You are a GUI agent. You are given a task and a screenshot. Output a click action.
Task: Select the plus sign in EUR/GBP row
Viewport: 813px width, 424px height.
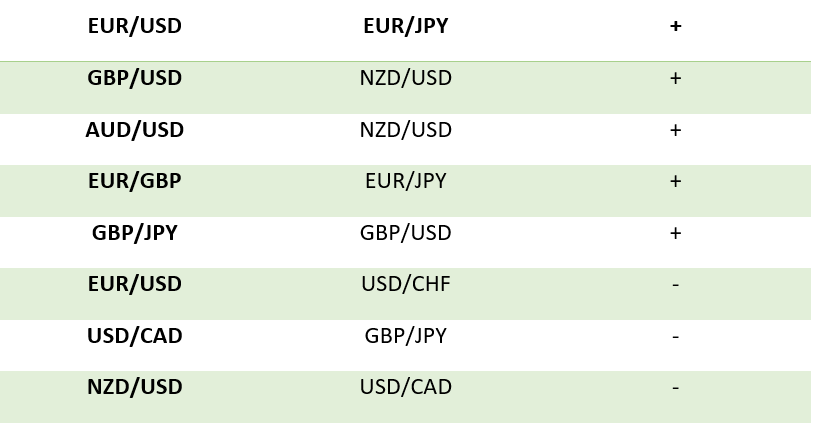676,181
